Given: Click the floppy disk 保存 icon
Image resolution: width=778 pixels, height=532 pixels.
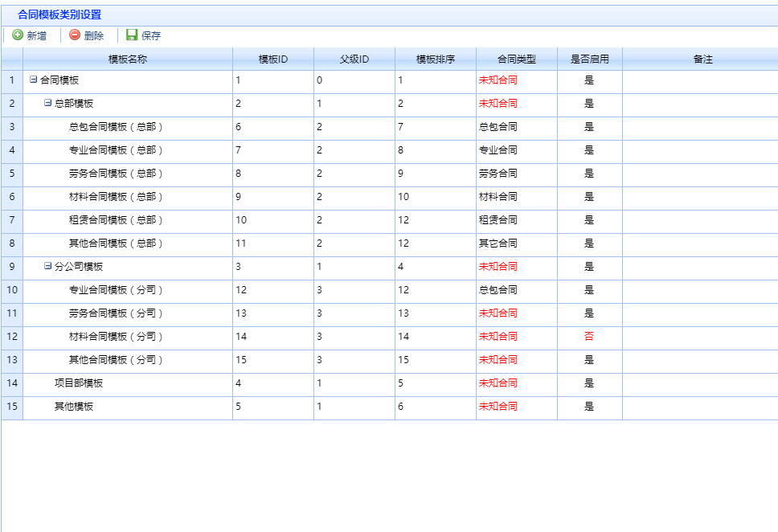Looking at the screenshot, I should [x=132, y=35].
